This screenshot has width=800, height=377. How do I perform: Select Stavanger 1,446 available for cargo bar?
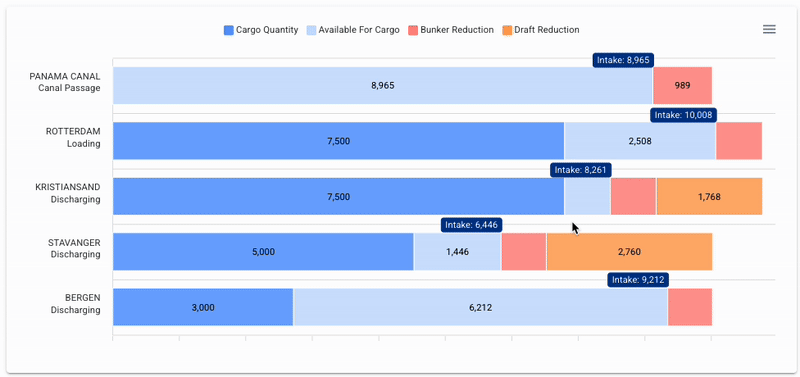458,252
